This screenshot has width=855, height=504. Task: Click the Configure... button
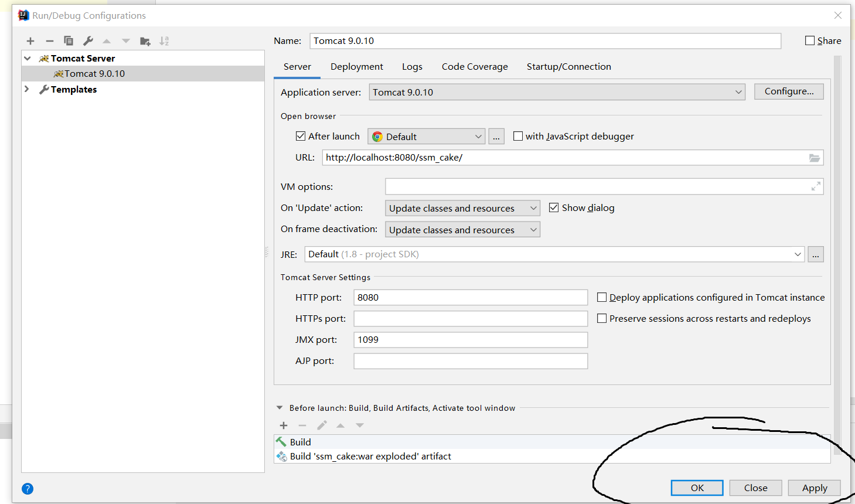pos(789,91)
